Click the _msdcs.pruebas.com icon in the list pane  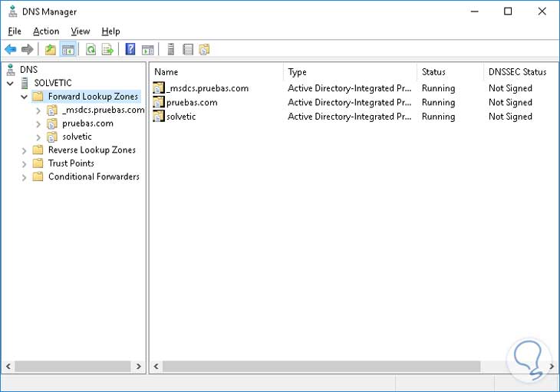tap(159, 87)
